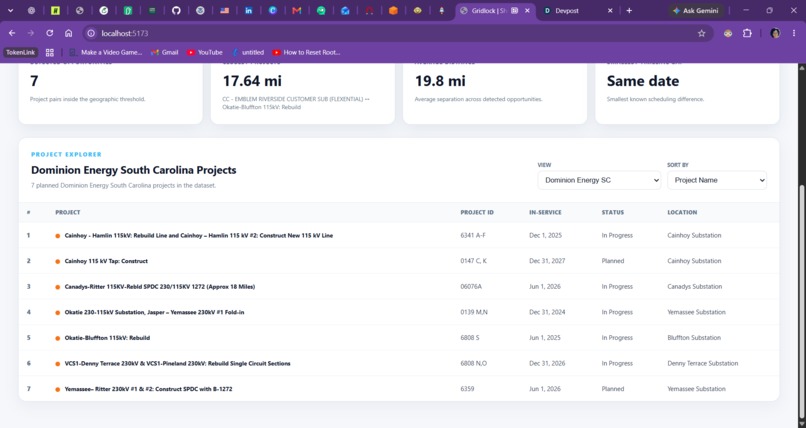Click the PROJECT column header
The height and width of the screenshot is (428, 806).
tap(68, 212)
